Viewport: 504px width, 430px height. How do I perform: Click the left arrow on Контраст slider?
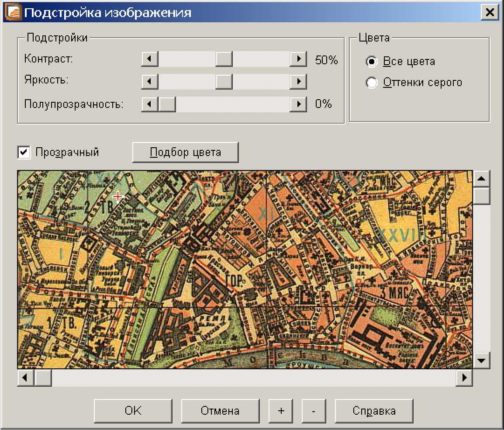click(x=149, y=59)
